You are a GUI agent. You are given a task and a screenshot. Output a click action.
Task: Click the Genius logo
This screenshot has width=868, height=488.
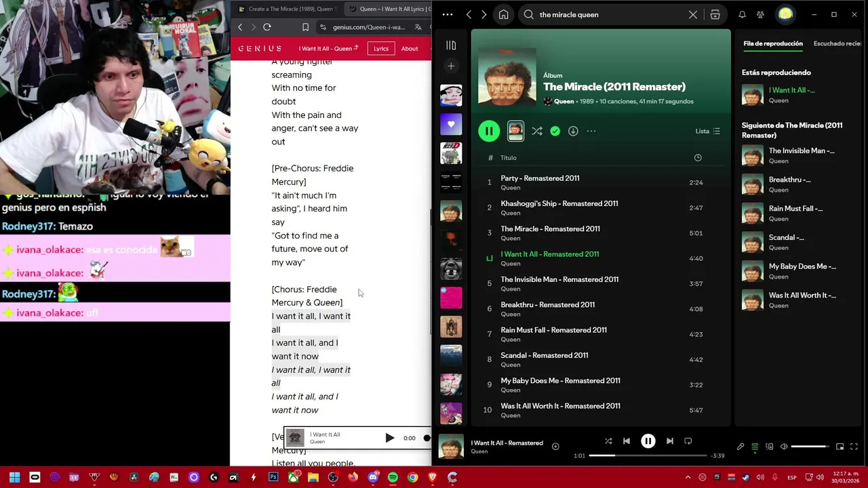pyautogui.click(x=260, y=49)
